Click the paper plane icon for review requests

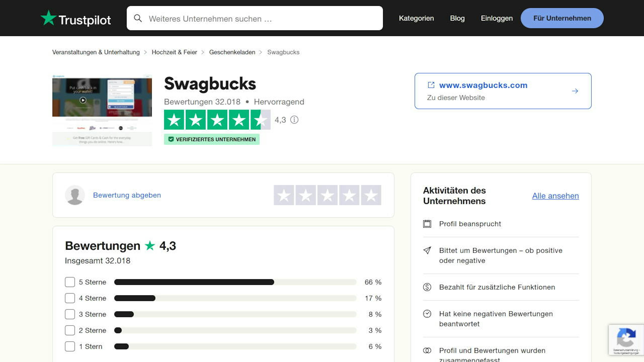click(x=427, y=250)
